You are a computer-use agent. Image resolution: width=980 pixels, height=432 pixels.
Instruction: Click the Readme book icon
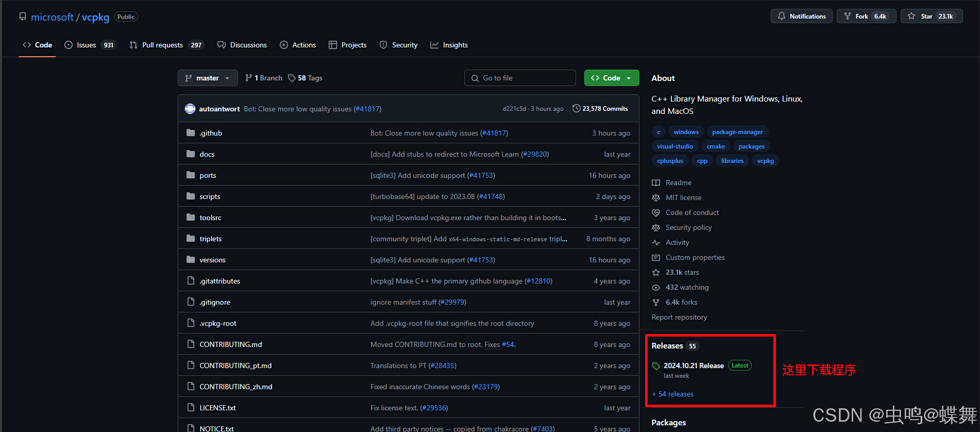(x=656, y=182)
